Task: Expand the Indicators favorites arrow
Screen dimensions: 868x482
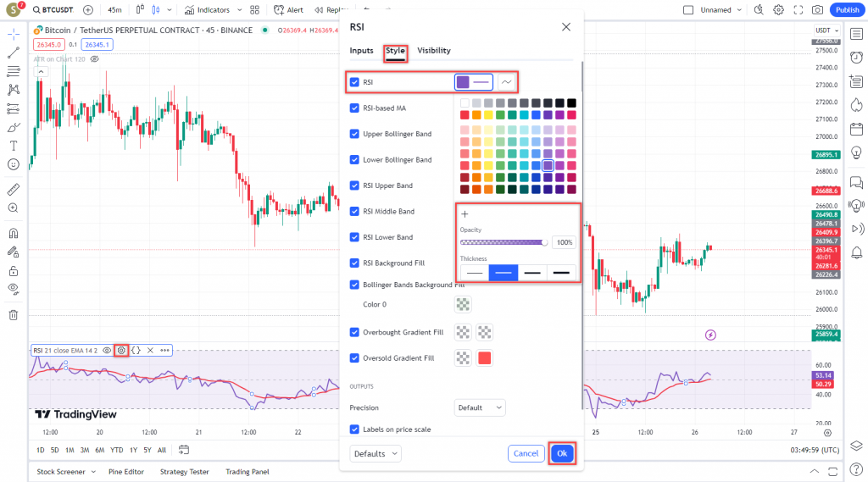Action: coord(239,10)
